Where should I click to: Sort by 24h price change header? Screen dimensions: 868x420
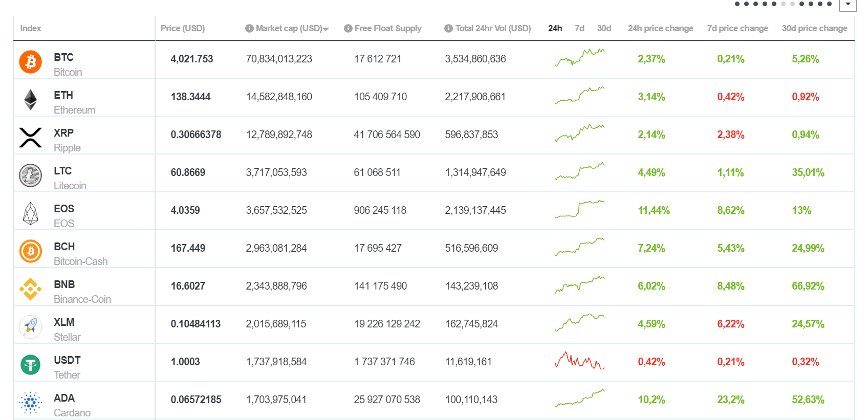[x=661, y=28]
